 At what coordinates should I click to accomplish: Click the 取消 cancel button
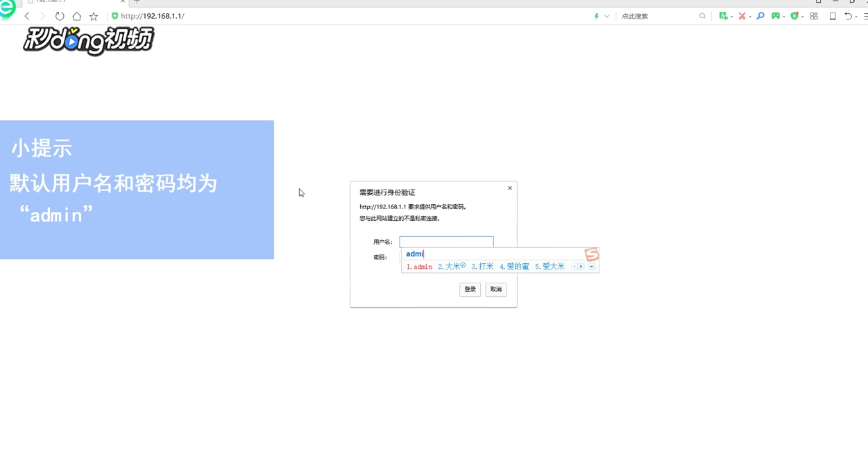tap(496, 290)
